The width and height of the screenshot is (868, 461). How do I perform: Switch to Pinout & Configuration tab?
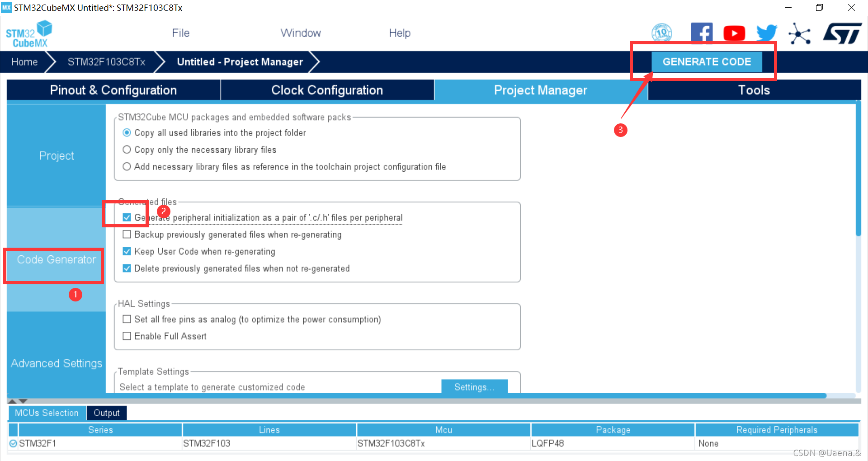(113, 90)
